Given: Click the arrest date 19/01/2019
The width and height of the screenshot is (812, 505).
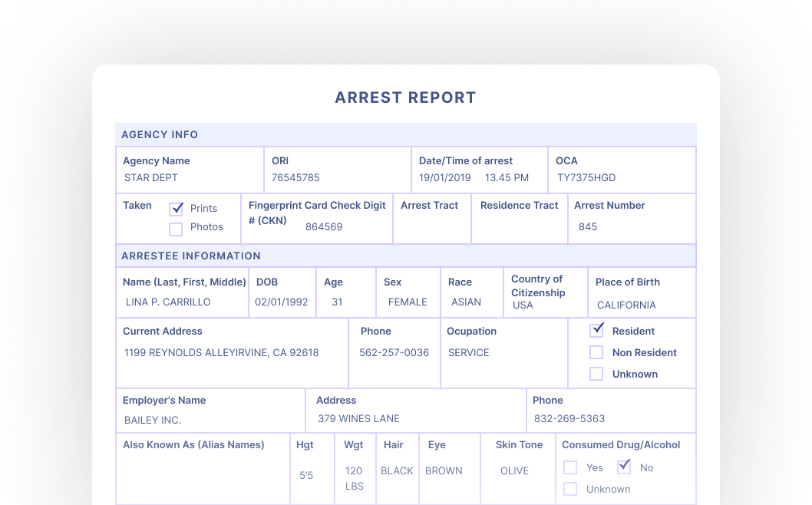Looking at the screenshot, I should [x=445, y=178].
